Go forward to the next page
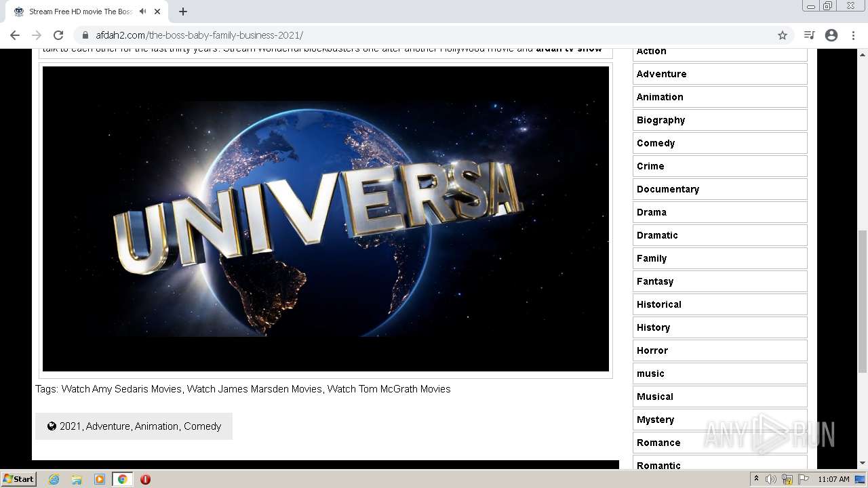 coord(37,35)
